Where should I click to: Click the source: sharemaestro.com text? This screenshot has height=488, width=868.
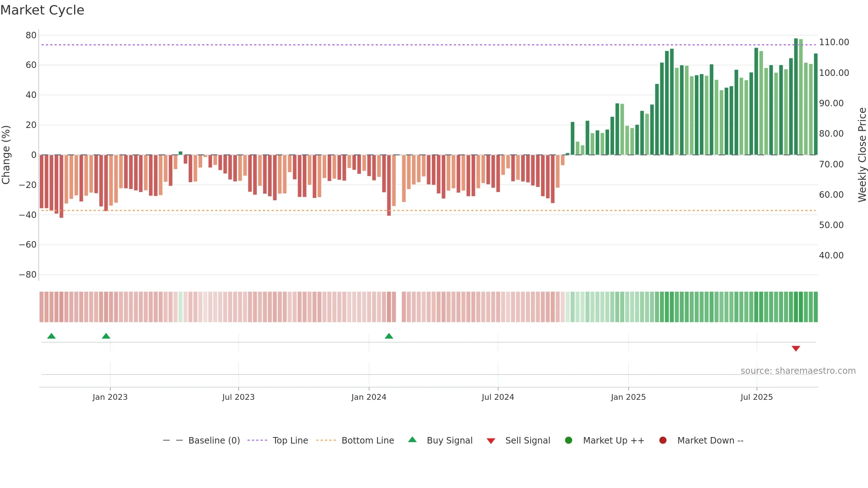[798, 371]
